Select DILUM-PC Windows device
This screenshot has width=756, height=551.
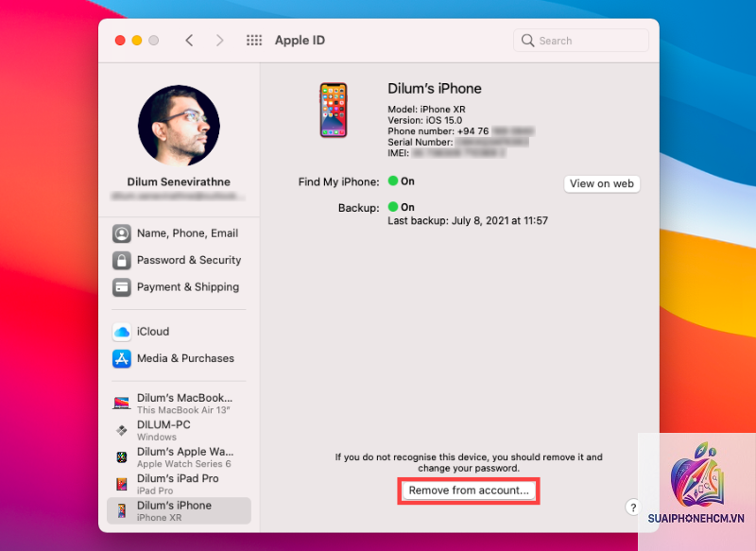click(x=179, y=430)
